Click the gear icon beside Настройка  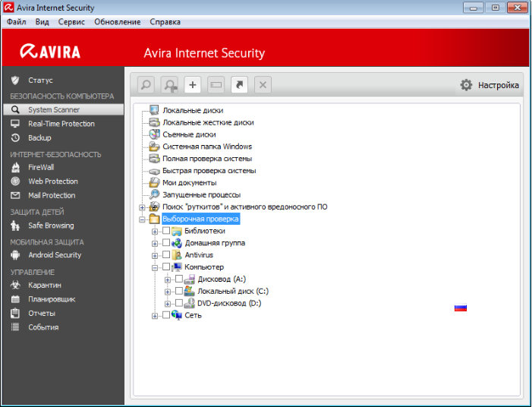[466, 85]
